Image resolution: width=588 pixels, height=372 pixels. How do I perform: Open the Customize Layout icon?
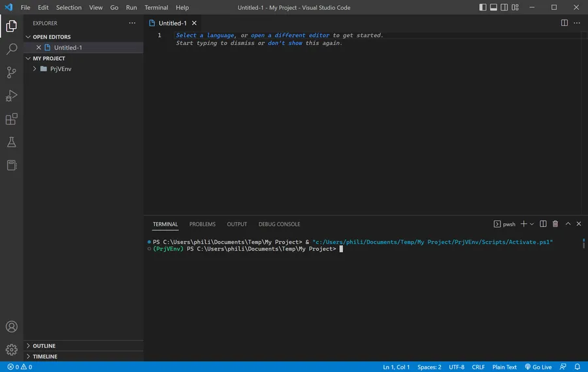point(515,7)
